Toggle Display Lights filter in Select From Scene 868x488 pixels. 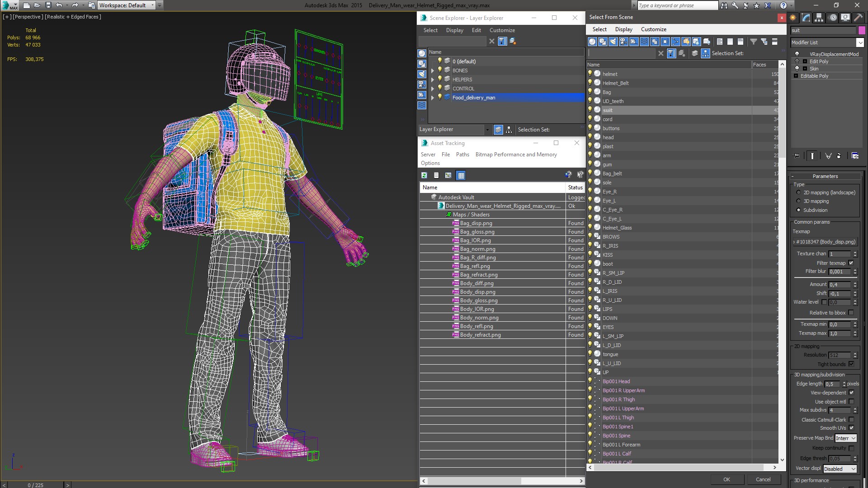(x=613, y=42)
